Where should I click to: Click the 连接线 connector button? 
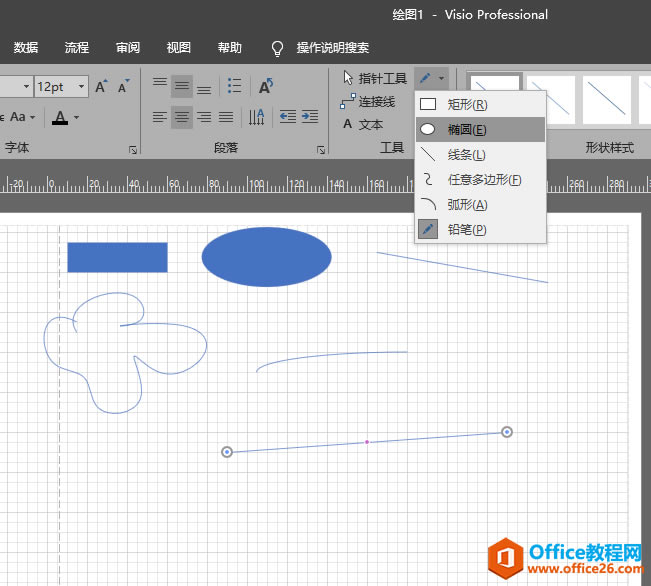[x=367, y=101]
